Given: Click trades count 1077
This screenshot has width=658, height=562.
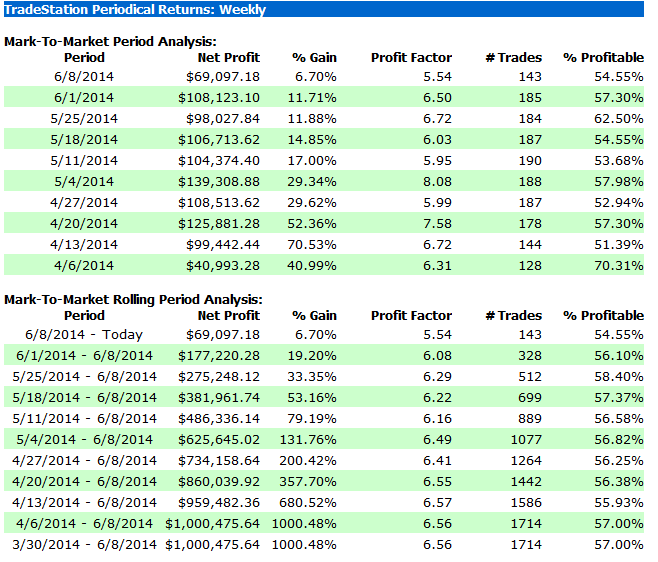Looking at the screenshot, I should point(526,440).
